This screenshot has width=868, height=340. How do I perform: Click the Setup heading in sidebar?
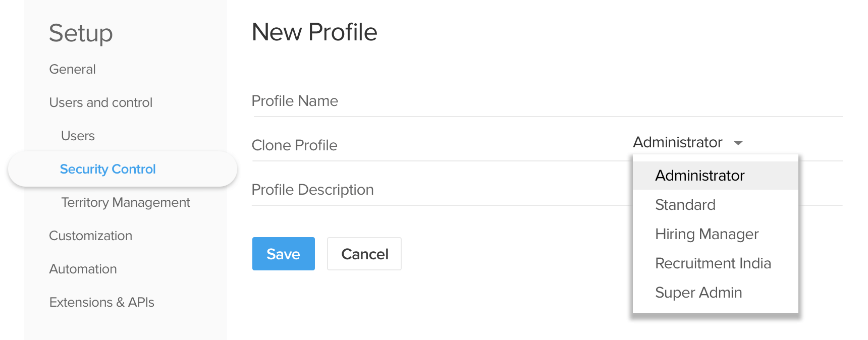(x=81, y=33)
